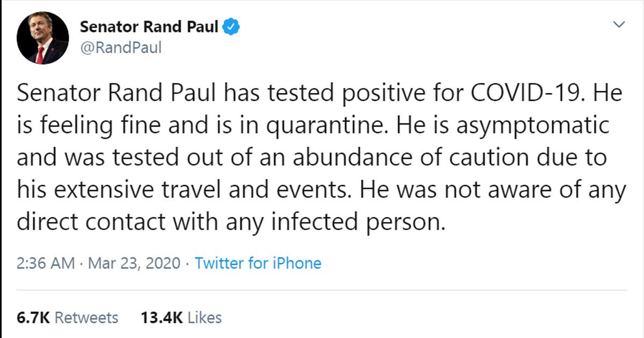644x338 pixels.
Task: Click the divider line above retweet stats
Action: pyautogui.click(x=322, y=290)
